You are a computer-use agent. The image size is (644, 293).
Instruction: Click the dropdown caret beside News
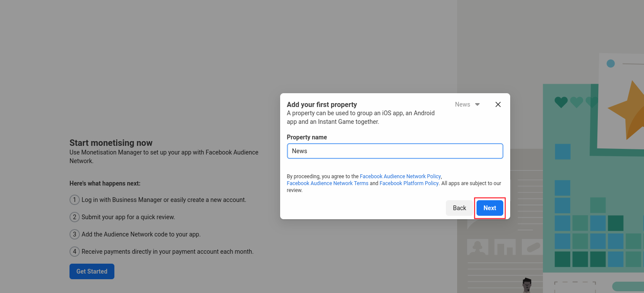pos(477,104)
